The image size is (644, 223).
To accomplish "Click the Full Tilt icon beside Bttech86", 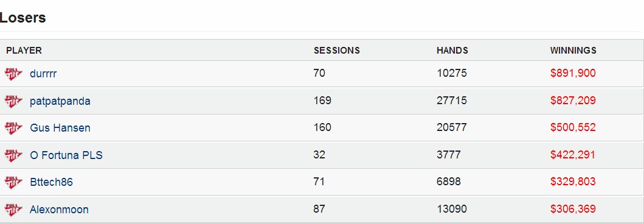I will point(13,182).
